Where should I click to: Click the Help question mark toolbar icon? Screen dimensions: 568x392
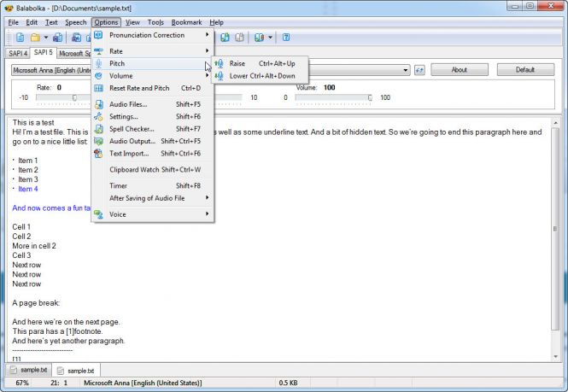pos(286,38)
